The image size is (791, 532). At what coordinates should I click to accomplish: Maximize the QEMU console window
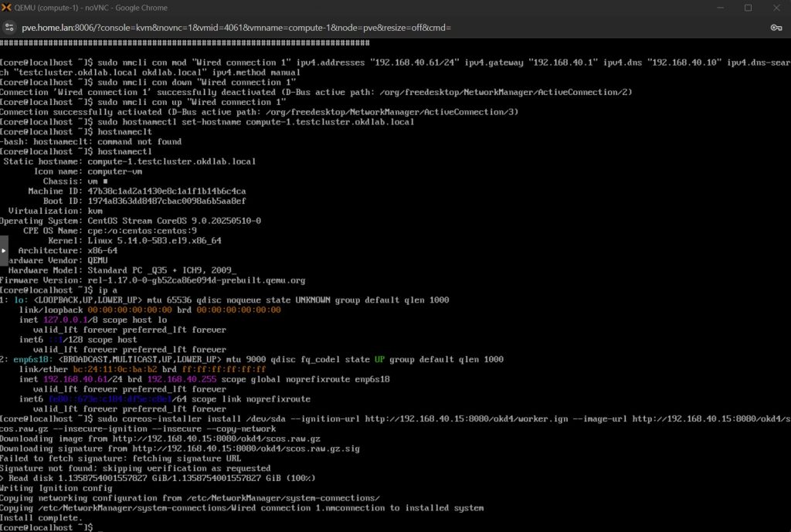748,8
